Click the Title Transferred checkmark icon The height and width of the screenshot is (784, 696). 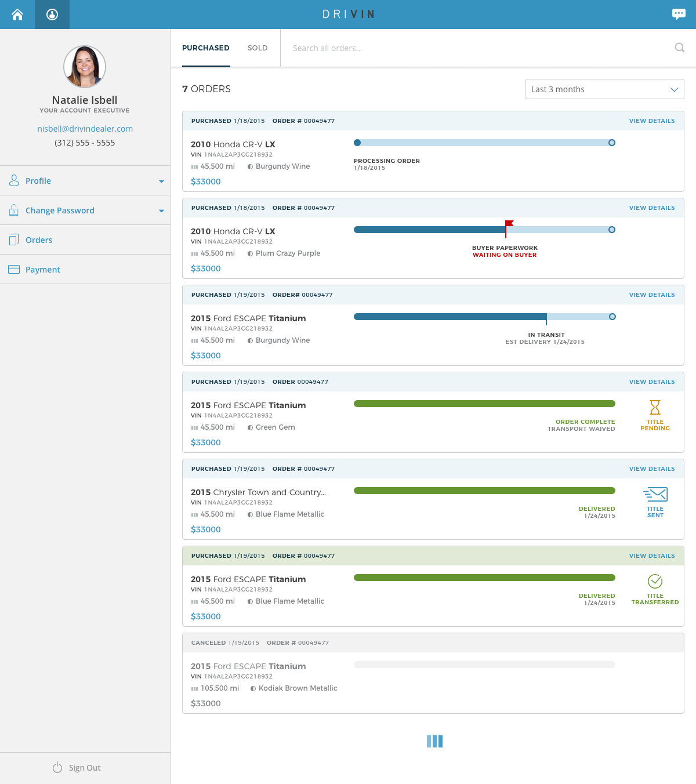pos(655,581)
